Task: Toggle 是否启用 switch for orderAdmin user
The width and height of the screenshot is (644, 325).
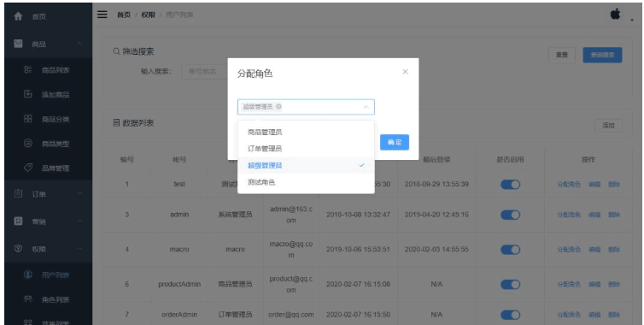Action: click(x=510, y=315)
